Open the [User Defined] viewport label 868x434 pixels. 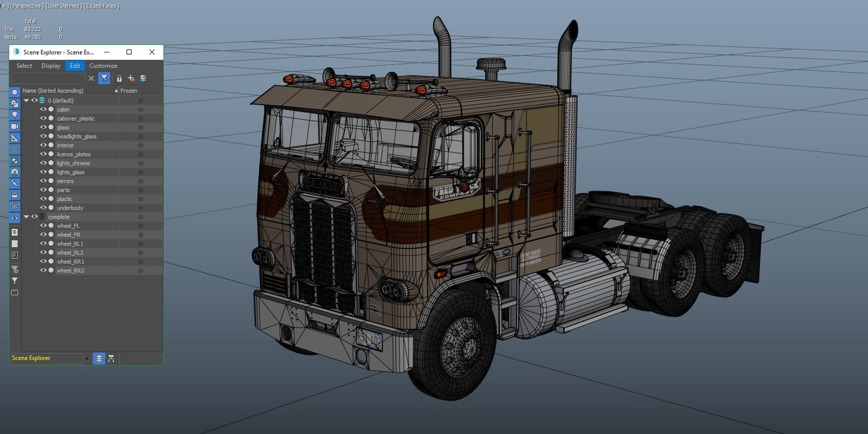pos(64,6)
